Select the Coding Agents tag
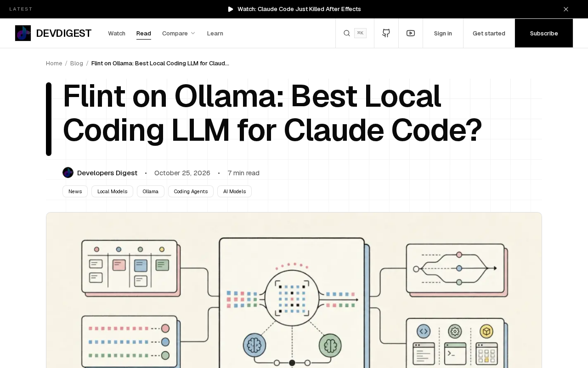 point(191,191)
